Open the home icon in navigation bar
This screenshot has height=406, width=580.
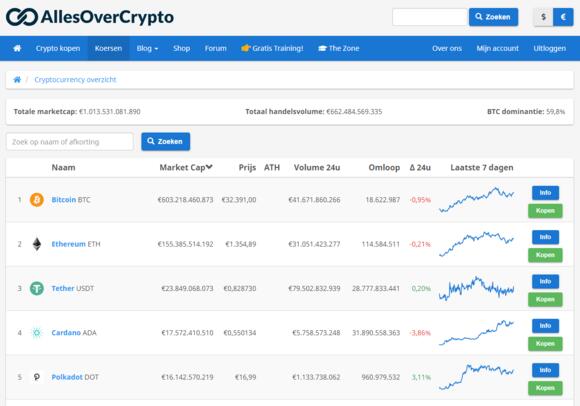coord(17,48)
